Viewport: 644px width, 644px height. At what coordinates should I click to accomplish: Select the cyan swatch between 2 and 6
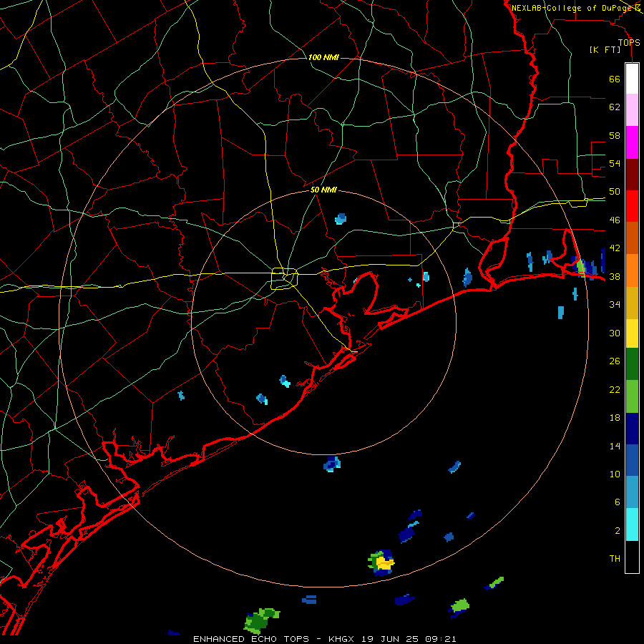[632, 525]
